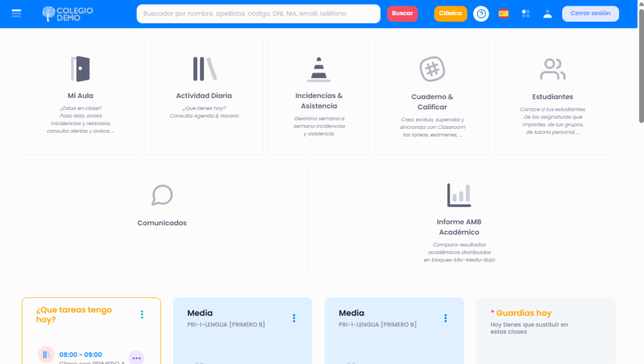Switch to Clásica view button
The width and height of the screenshot is (644, 364).
pyautogui.click(x=450, y=13)
